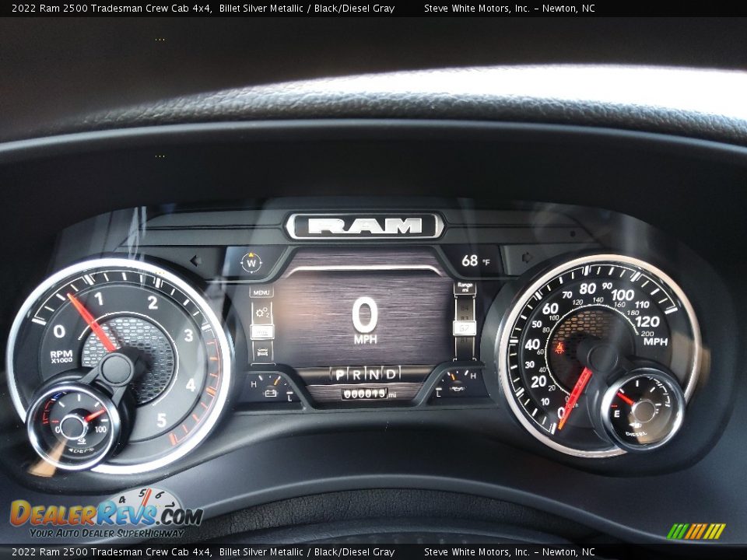Tap the D gear indicator
This screenshot has width=747, height=560.
coord(391,374)
